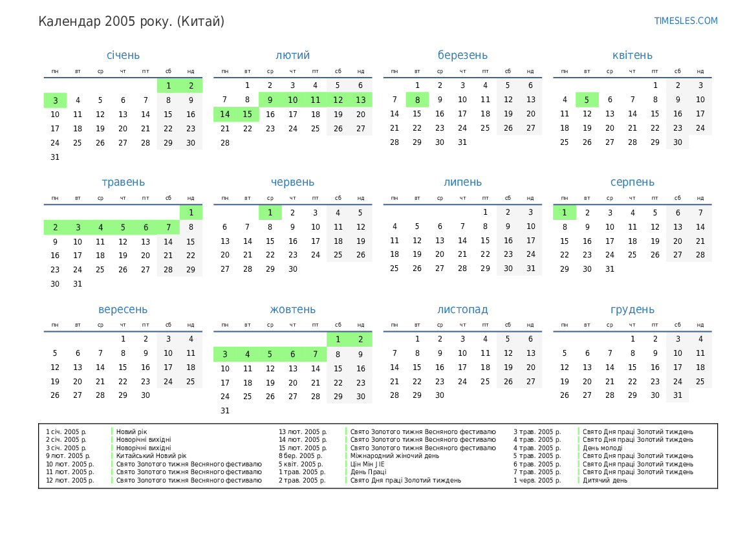Select the День молоді legend entry
Viewport: 756px width, 535px height.
(x=603, y=448)
